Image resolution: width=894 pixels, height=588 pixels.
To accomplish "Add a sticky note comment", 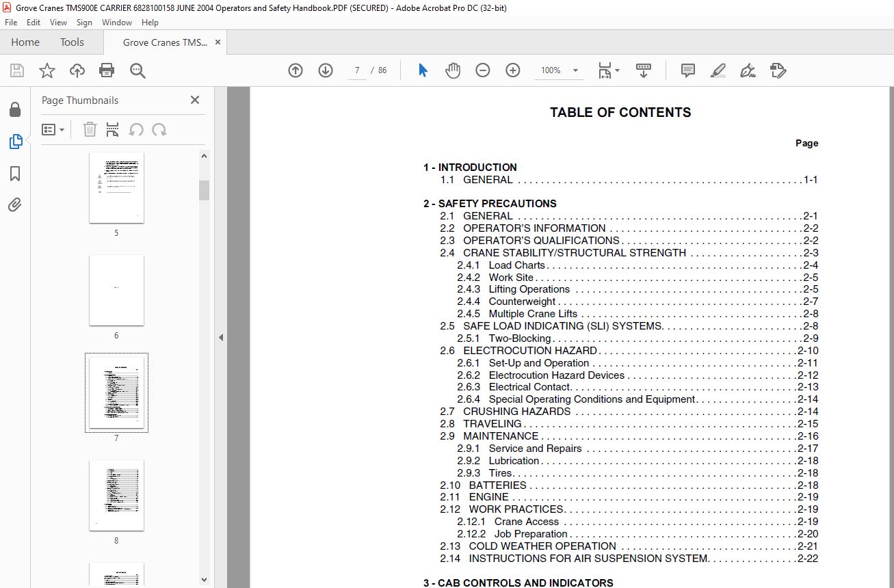I will tap(688, 70).
